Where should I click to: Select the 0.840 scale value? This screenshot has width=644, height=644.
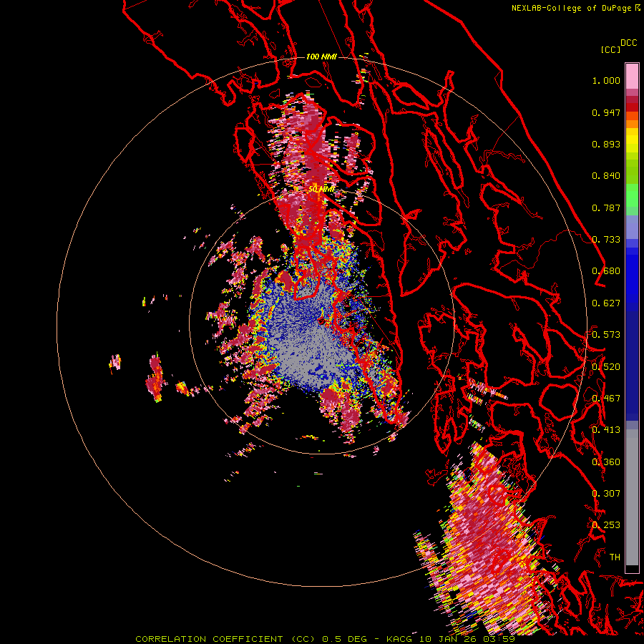pos(606,176)
